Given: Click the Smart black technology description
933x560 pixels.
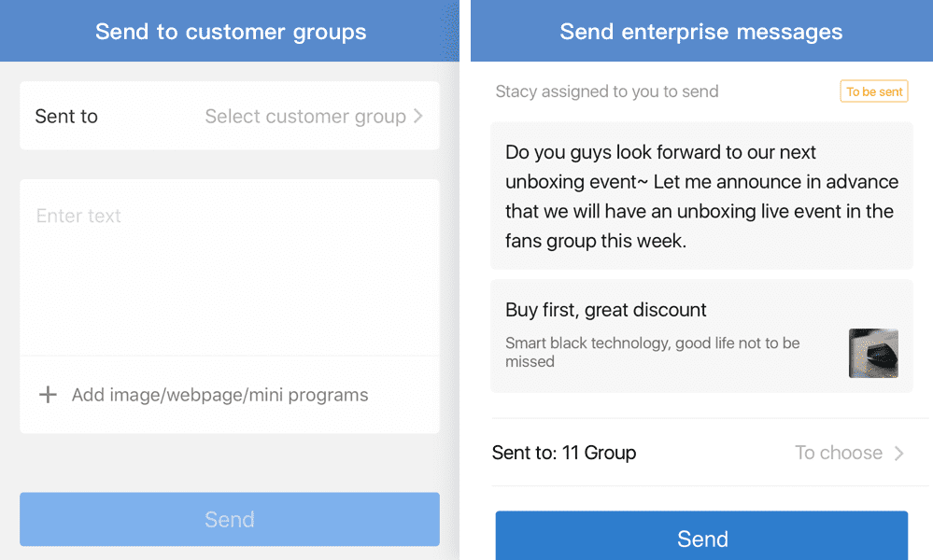Looking at the screenshot, I should 652,352.
